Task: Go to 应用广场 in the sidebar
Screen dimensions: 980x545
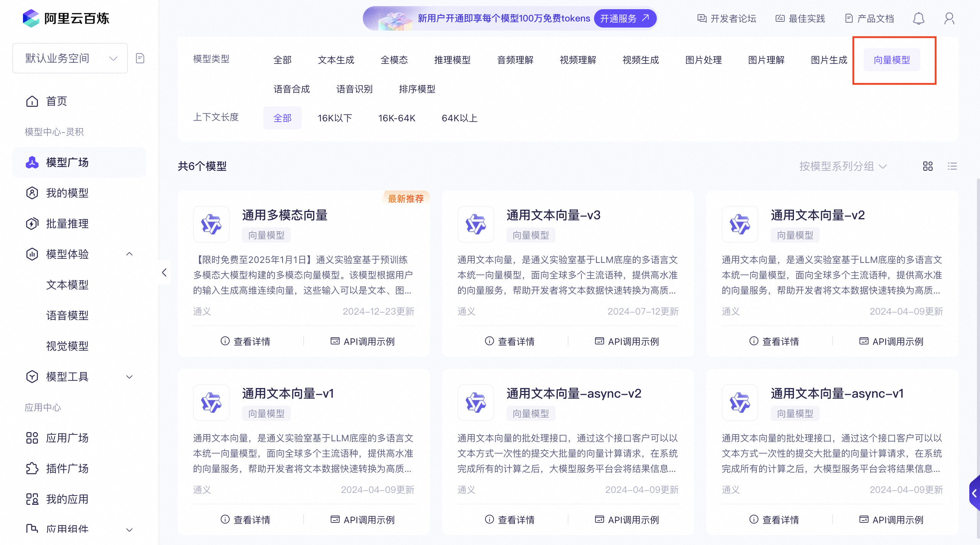Action: (67, 438)
